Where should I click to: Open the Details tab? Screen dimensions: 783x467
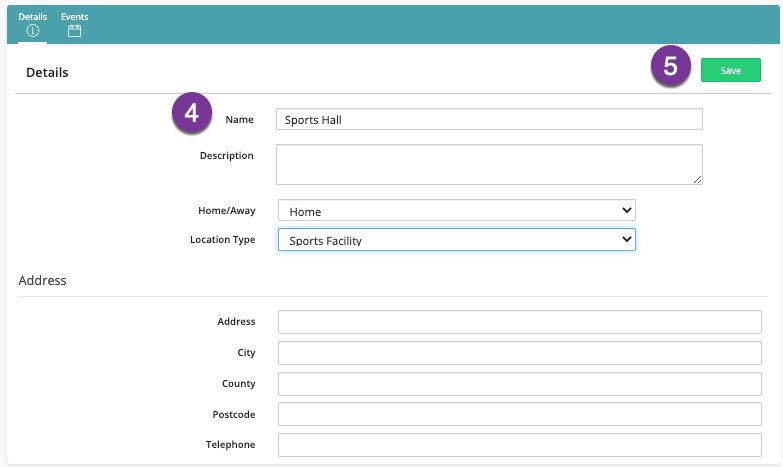pos(32,24)
